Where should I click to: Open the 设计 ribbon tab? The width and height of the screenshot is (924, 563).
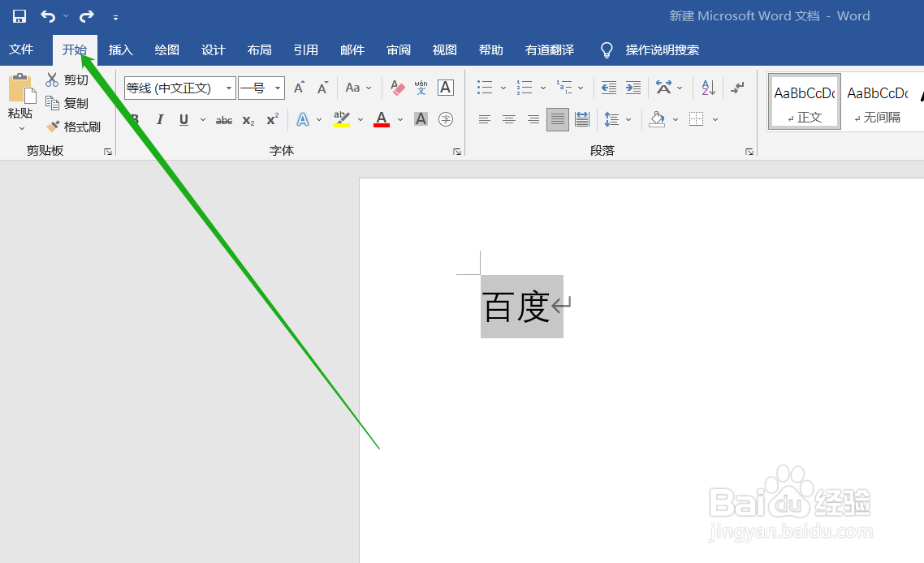click(x=214, y=50)
